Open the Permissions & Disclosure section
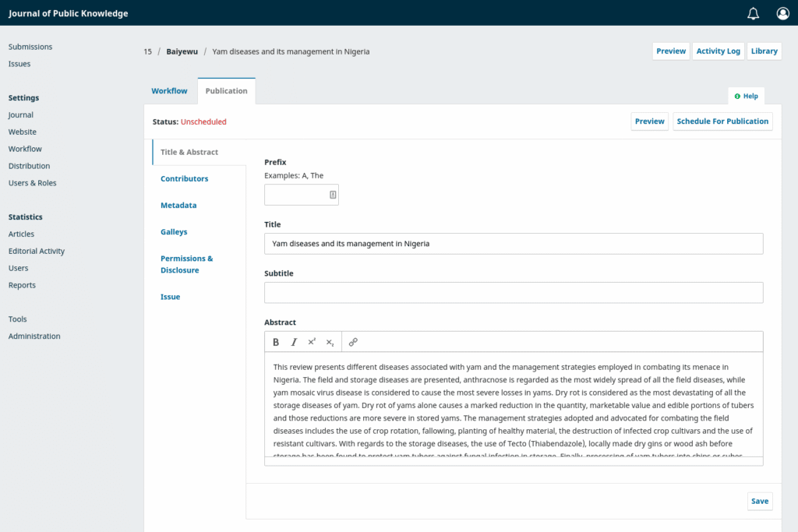 tap(186, 263)
